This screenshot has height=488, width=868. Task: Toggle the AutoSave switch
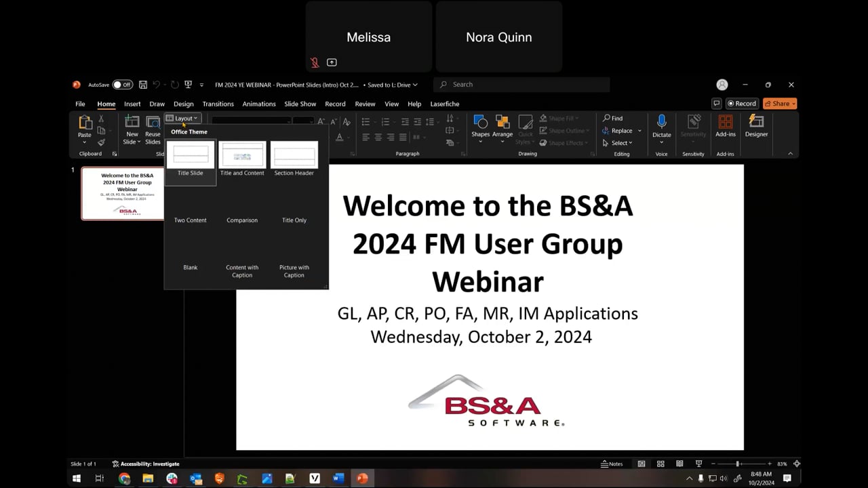coord(123,85)
